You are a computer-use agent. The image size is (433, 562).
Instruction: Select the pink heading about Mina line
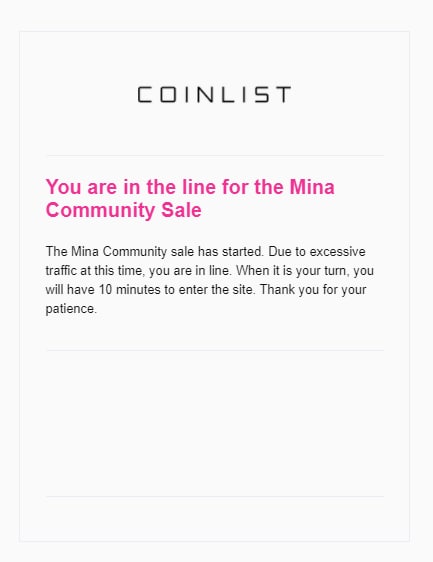tap(190, 198)
